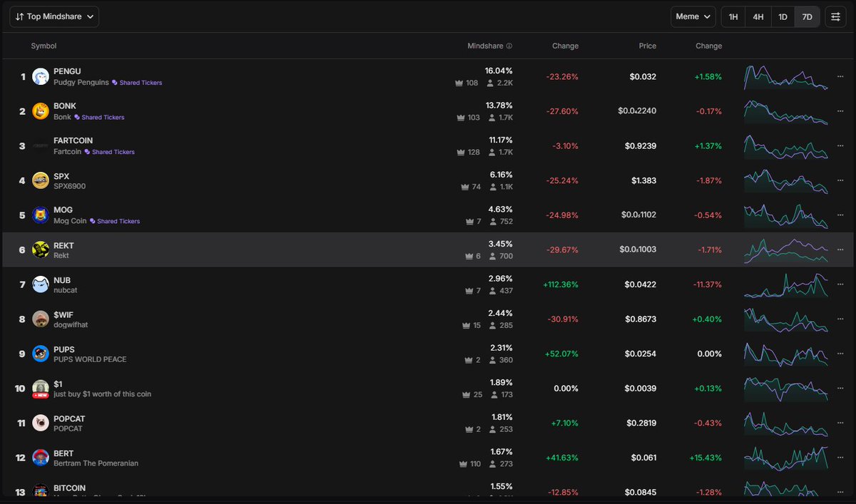Open the Top Mindshare sort dropdown

pos(53,16)
